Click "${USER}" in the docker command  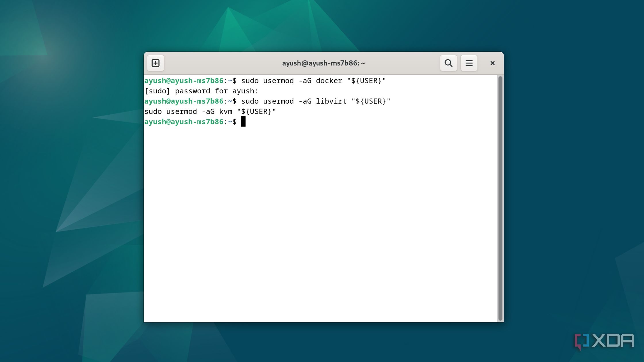click(366, 81)
